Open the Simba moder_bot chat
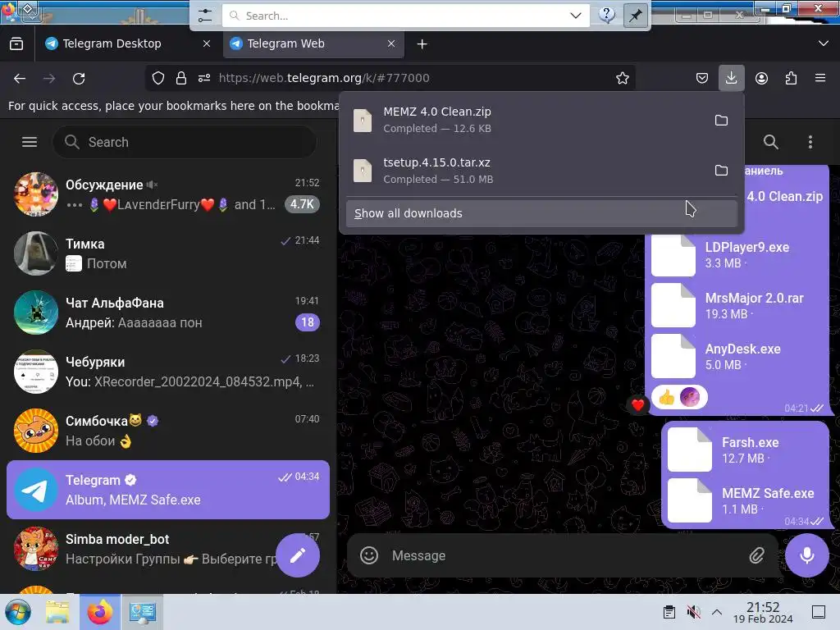Image resolution: width=840 pixels, height=630 pixels. coord(167,549)
